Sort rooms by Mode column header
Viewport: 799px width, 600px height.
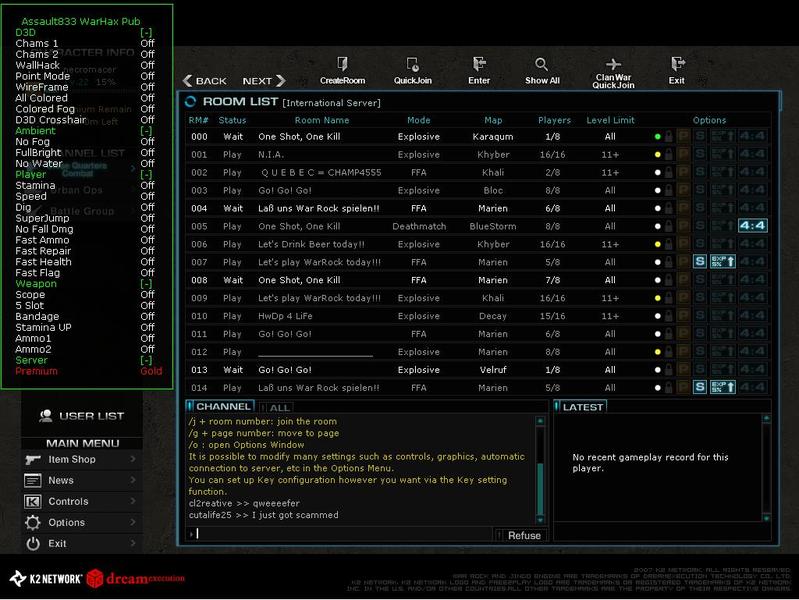[x=419, y=120]
